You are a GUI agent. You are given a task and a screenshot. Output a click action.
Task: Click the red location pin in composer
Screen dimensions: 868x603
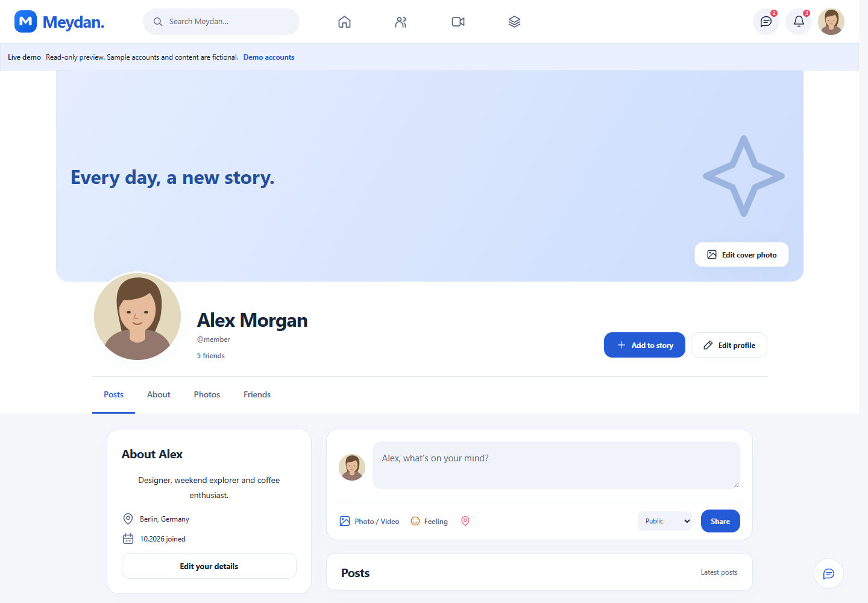click(x=465, y=521)
